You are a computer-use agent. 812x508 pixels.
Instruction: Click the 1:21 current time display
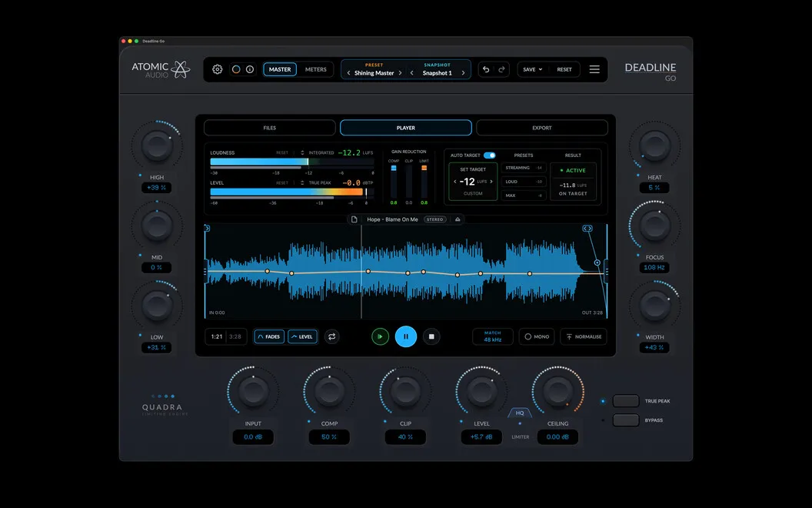217,336
